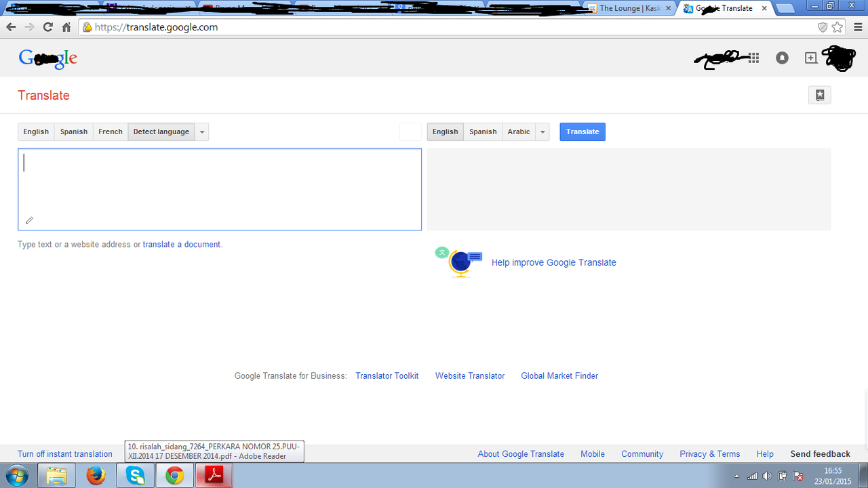Open the Google apps grid
Image resolution: width=868 pixels, height=488 pixels.
[x=753, y=58]
